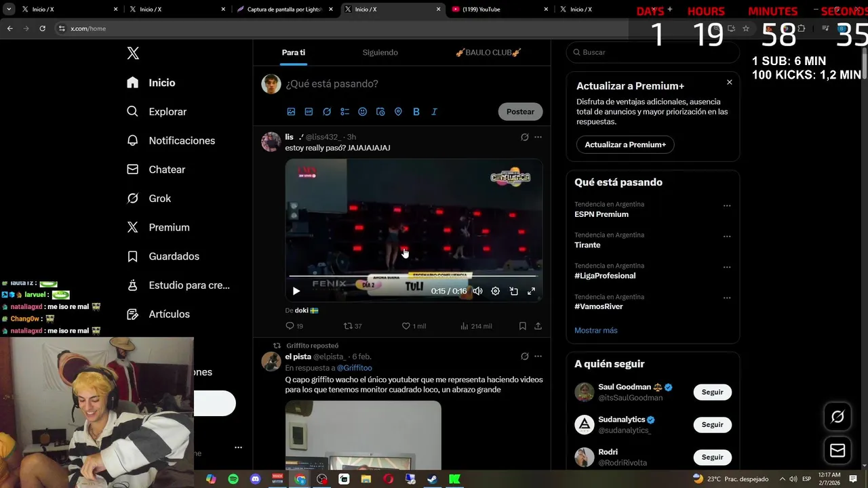Bookmark lis's post
868x488 pixels.
522,326
